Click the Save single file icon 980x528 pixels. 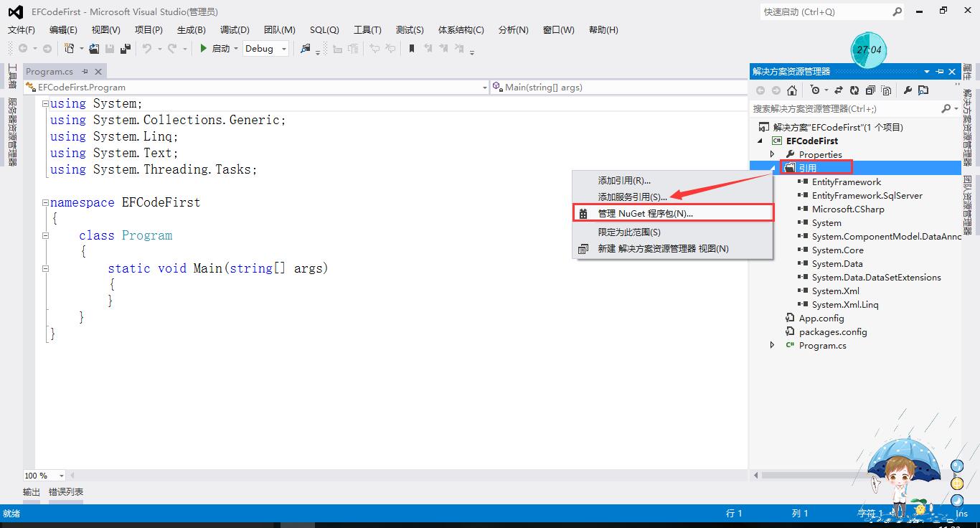[110, 48]
